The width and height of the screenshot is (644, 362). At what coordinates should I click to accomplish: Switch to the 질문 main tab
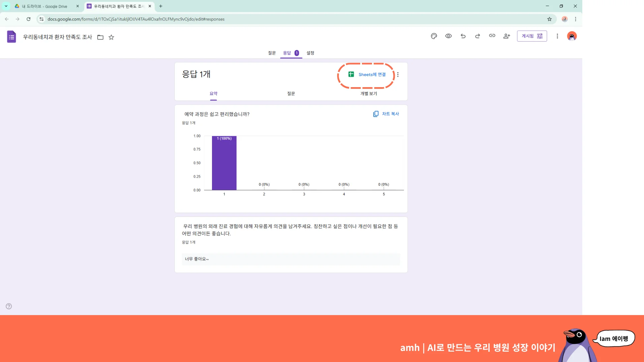tap(272, 53)
